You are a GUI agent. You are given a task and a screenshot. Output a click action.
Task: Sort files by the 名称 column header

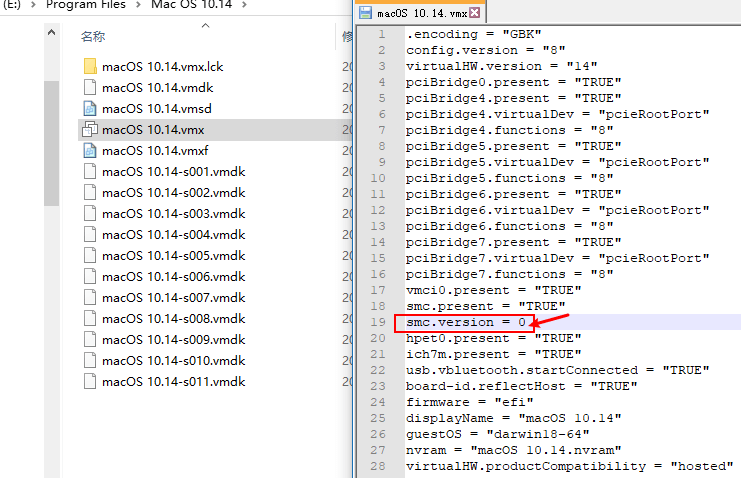(93, 36)
